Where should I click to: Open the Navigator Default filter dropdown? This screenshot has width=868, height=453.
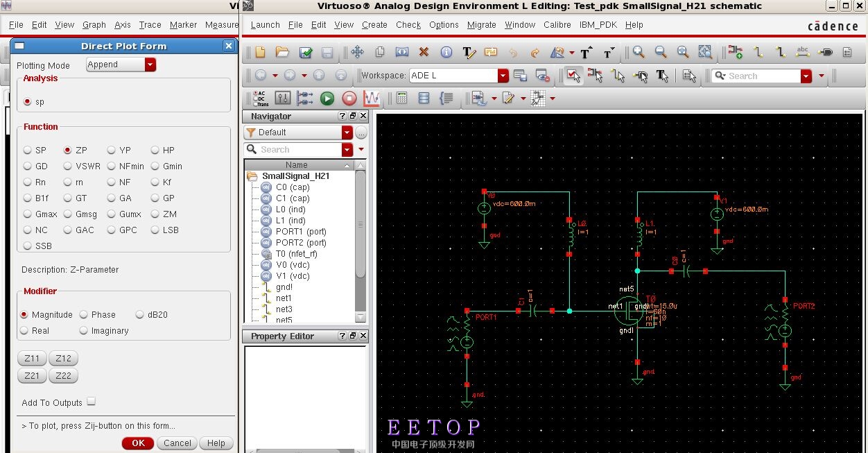click(x=347, y=133)
